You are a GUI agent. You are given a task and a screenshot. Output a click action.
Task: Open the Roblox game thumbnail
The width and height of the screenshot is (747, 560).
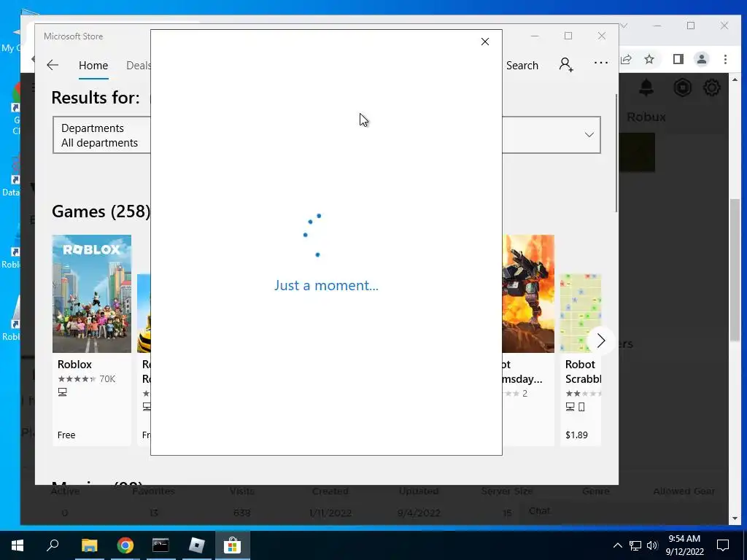click(x=91, y=294)
